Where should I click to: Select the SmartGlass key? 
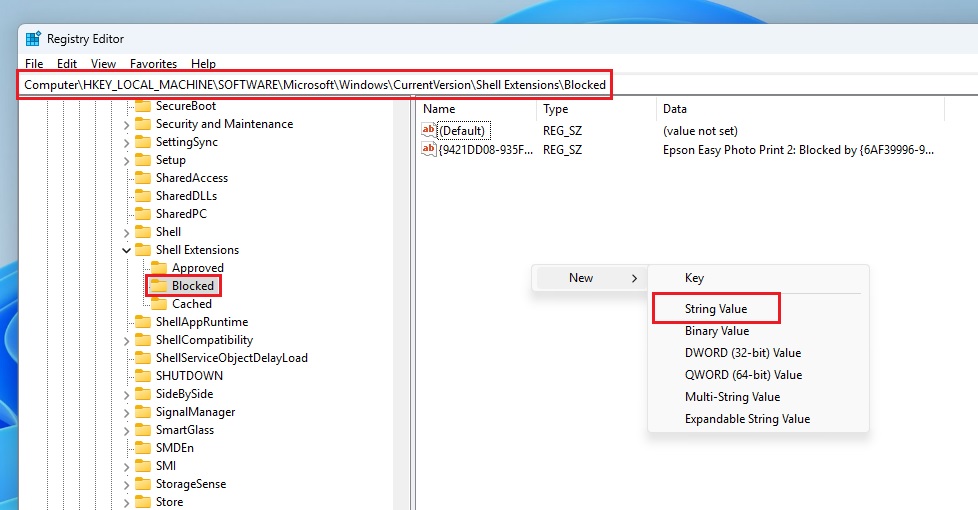(x=185, y=430)
